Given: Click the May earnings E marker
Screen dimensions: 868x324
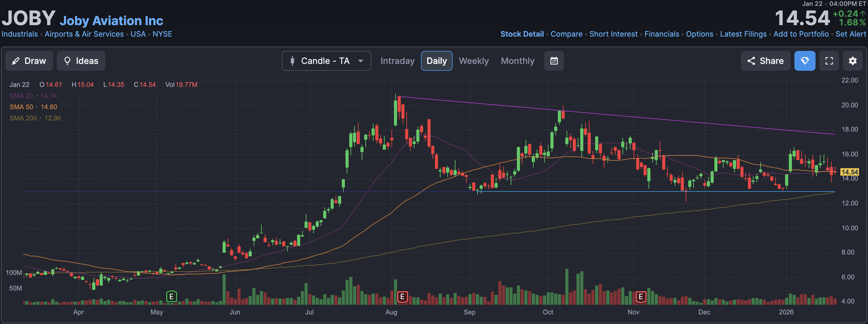Looking at the screenshot, I should click(x=171, y=297).
